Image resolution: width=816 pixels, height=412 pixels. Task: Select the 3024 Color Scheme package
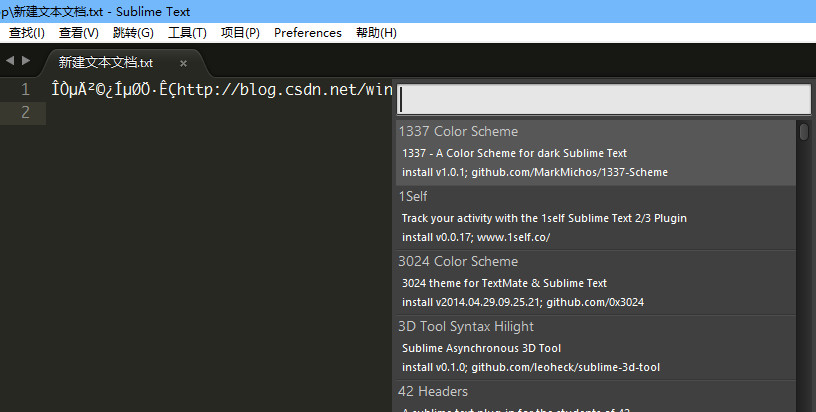click(x=596, y=282)
